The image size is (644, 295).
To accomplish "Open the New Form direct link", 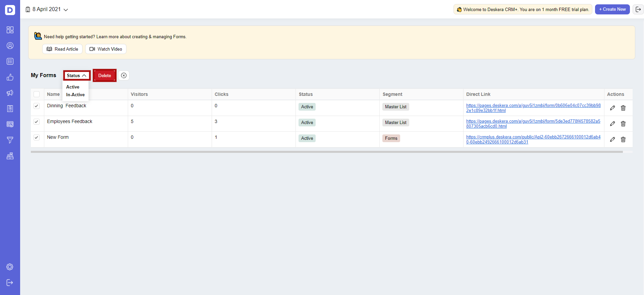I will 533,139.
